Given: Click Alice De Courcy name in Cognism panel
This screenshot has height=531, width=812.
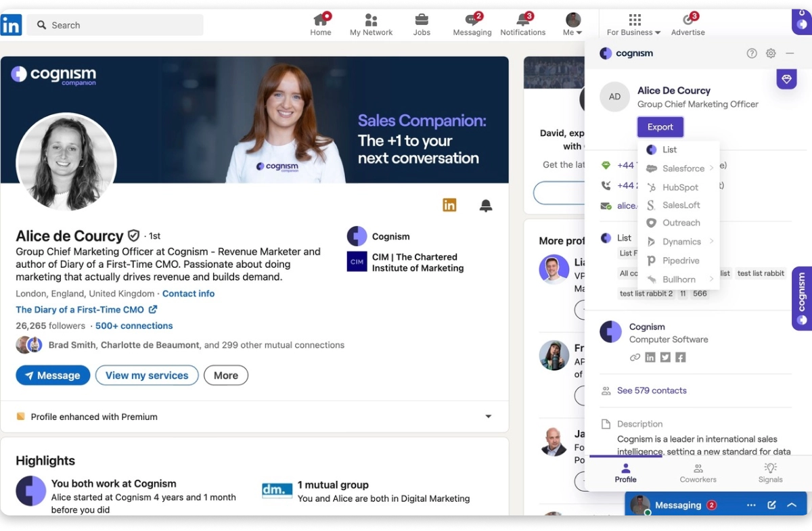Looking at the screenshot, I should point(674,91).
